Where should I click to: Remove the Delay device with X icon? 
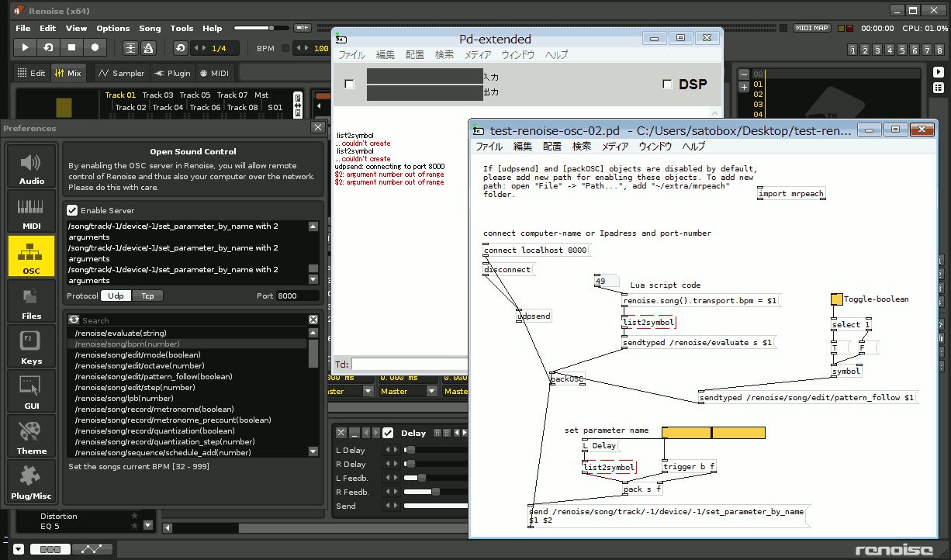(341, 433)
